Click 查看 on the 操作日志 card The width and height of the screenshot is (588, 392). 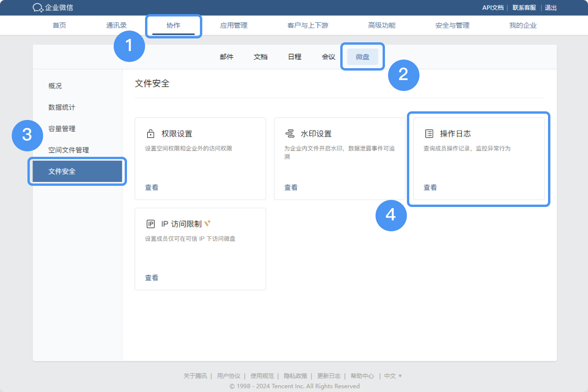(x=430, y=187)
